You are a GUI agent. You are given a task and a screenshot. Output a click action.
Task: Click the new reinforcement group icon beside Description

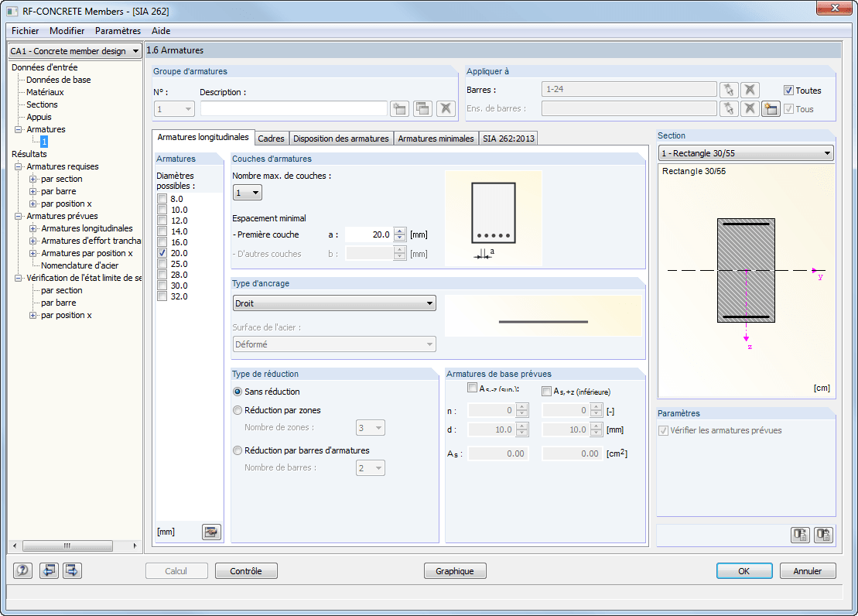(x=399, y=108)
